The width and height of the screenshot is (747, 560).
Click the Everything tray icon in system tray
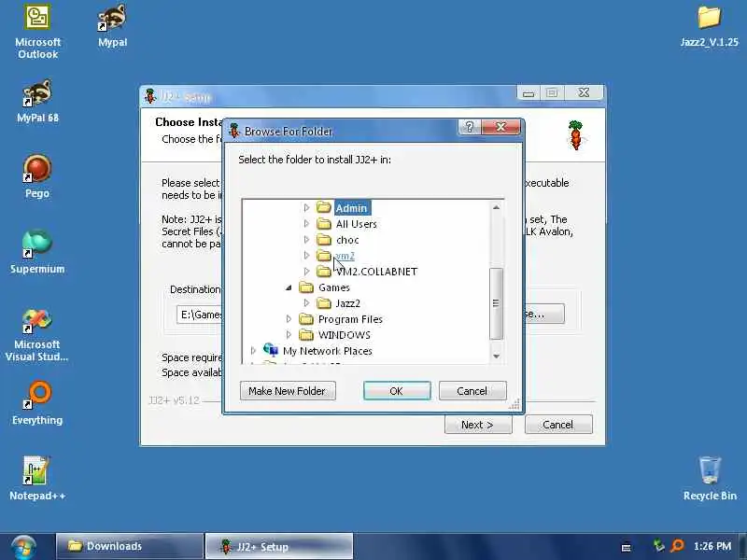[677, 546]
